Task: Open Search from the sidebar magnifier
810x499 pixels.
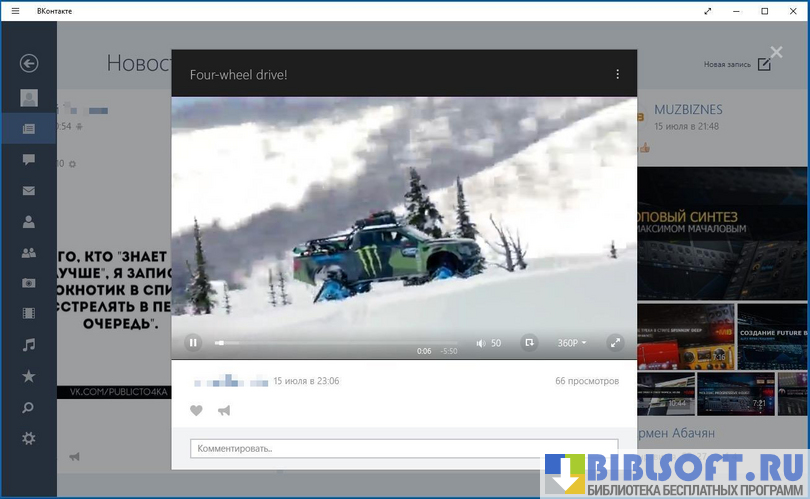Action: (29, 407)
